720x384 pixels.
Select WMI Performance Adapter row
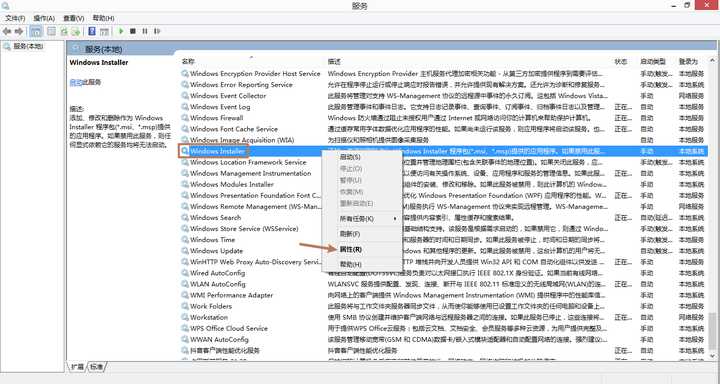444,295
